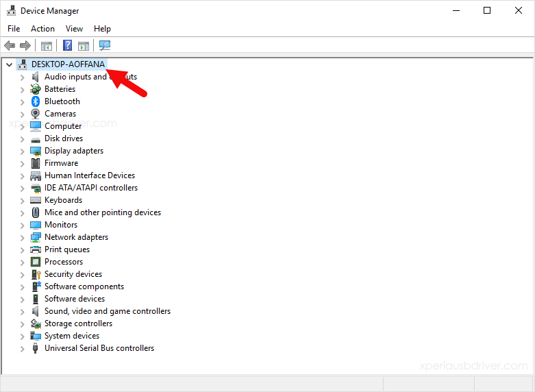535x392 pixels.
Task: Open the Help menu
Action: [102, 29]
